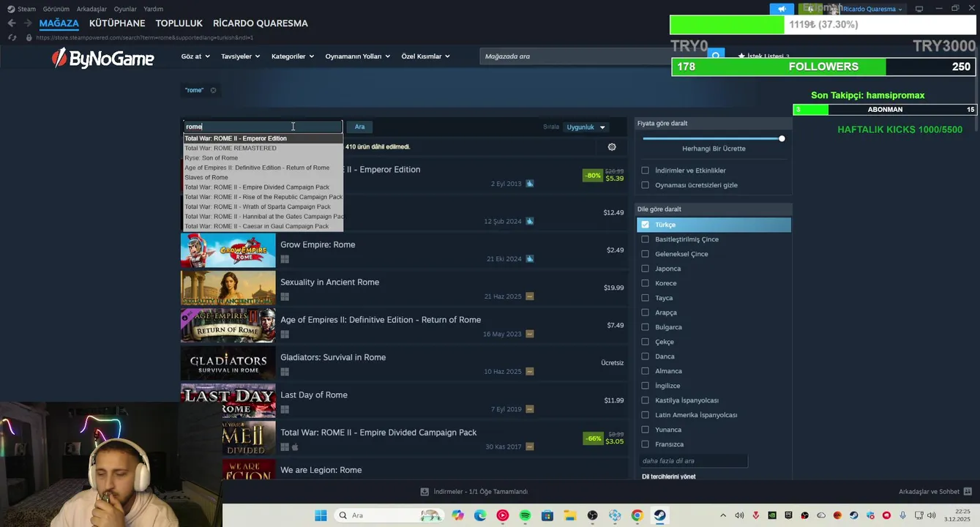Click the "daha fazla dil ara" field
Image resolution: width=980 pixels, height=527 pixels.
point(693,461)
